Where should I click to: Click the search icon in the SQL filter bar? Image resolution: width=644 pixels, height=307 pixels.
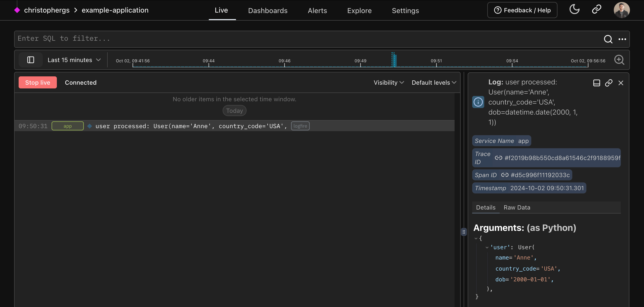point(608,39)
